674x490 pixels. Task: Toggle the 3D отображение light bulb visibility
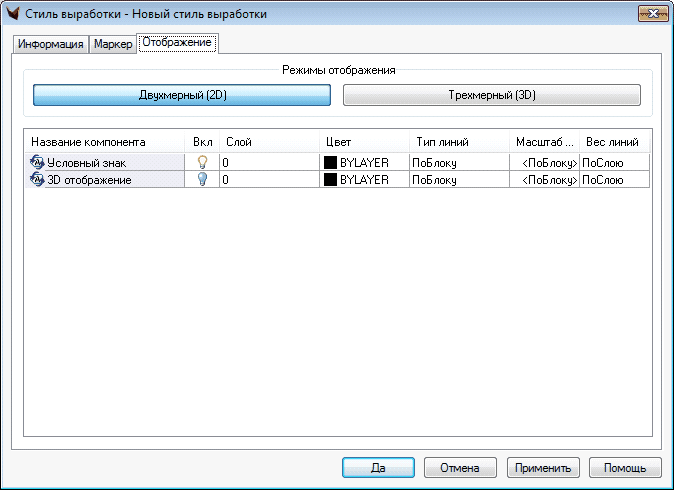coord(202,180)
